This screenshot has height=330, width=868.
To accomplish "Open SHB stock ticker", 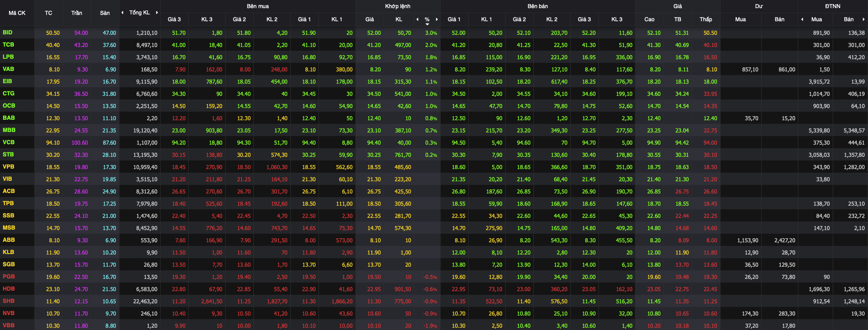I will click(9, 301).
